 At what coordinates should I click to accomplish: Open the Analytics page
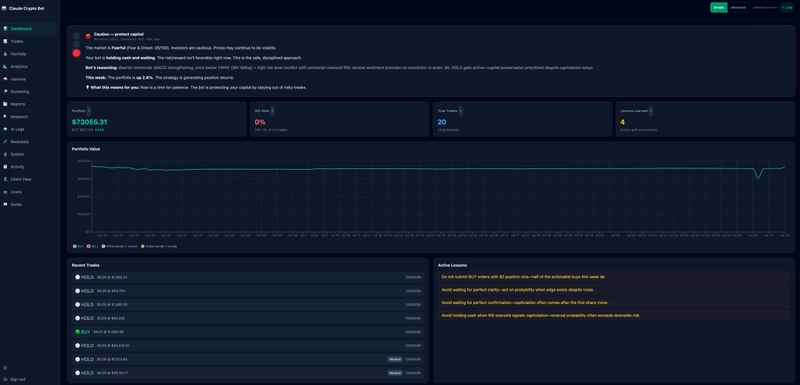point(29,66)
